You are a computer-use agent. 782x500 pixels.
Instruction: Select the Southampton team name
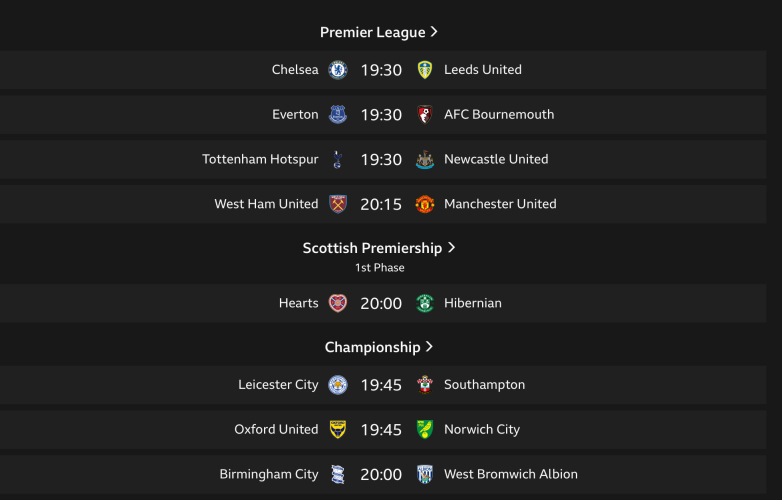click(484, 385)
